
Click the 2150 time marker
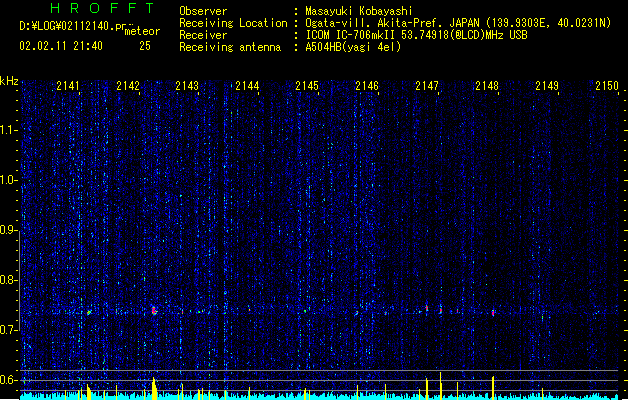[x=607, y=85]
